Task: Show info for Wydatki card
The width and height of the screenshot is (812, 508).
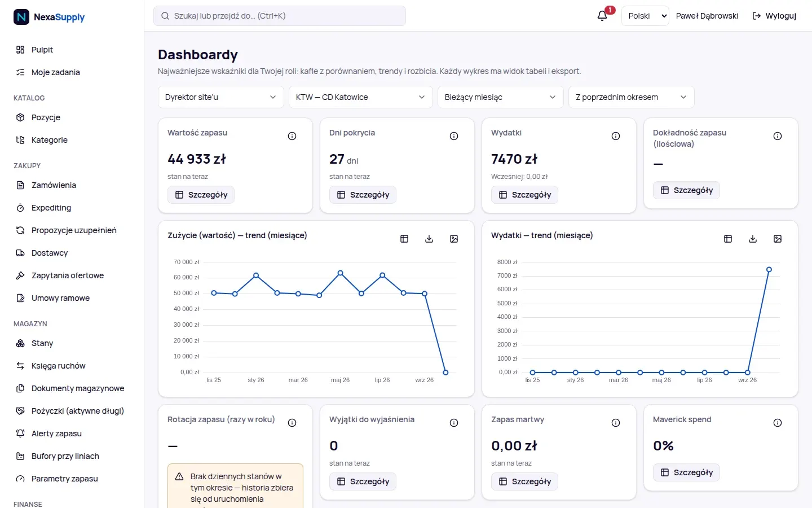Action: tap(616, 136)
